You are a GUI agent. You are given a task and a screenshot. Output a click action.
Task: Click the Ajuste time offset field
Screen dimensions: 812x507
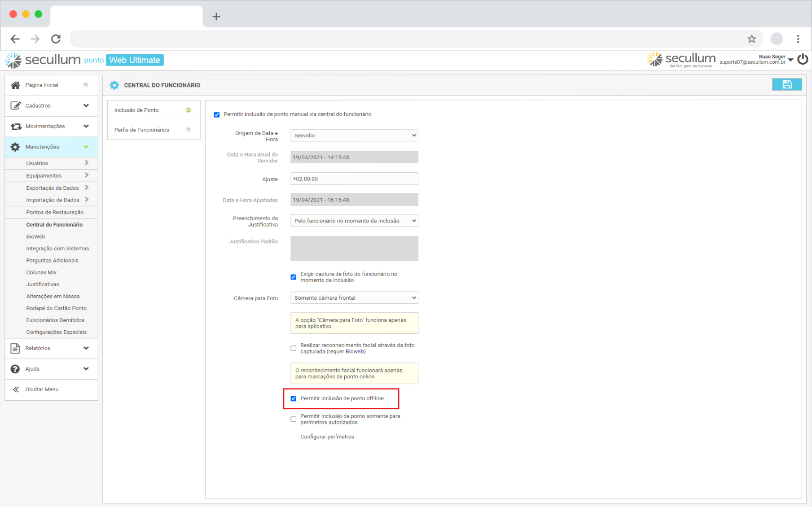tap(354, 179)
